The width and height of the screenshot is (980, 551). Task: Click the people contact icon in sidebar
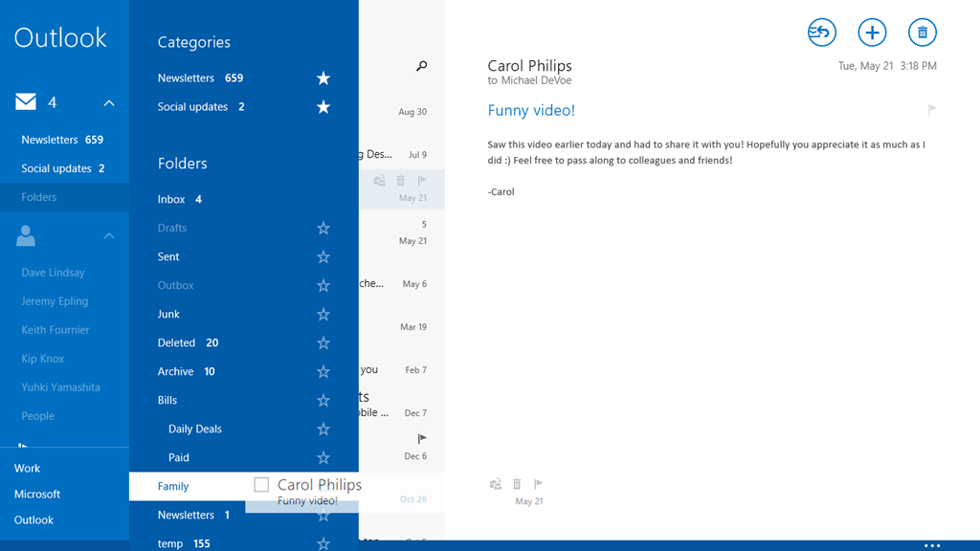coord(26,235)
